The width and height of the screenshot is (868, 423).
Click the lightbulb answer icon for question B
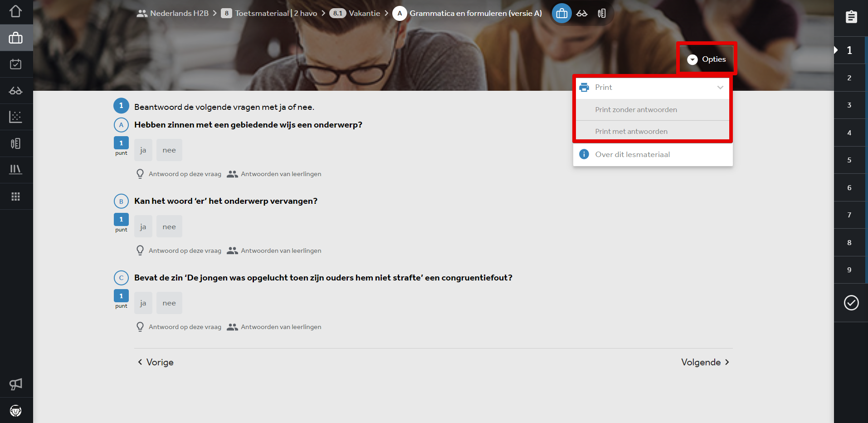[x=140, y=251]
